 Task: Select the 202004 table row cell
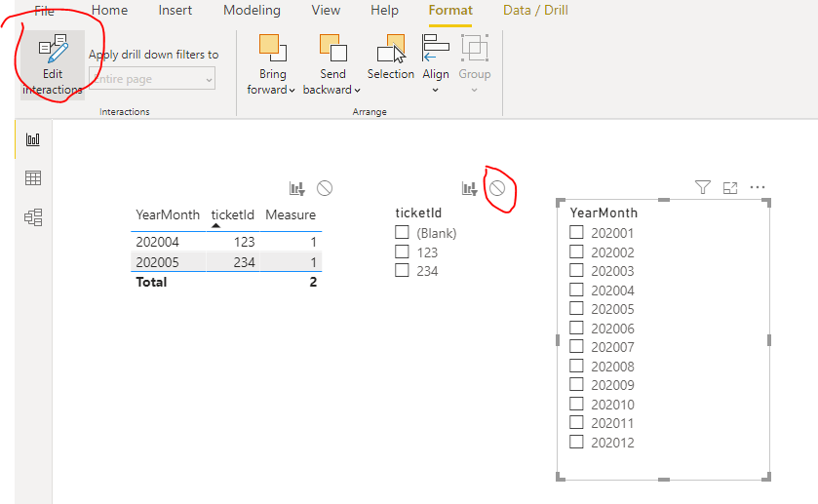[157, 242]
